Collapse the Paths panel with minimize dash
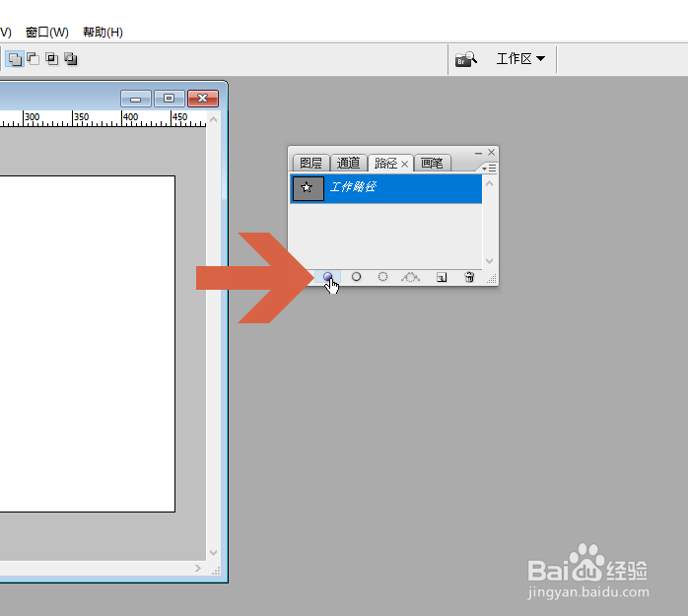The height and width of the screenshot is (616, 688). [478, 153]
